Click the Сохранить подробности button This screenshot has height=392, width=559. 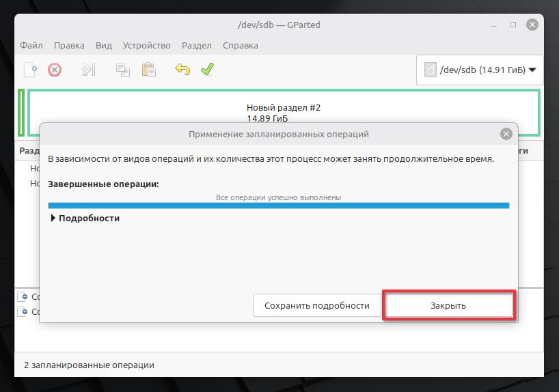pos(317,305)
